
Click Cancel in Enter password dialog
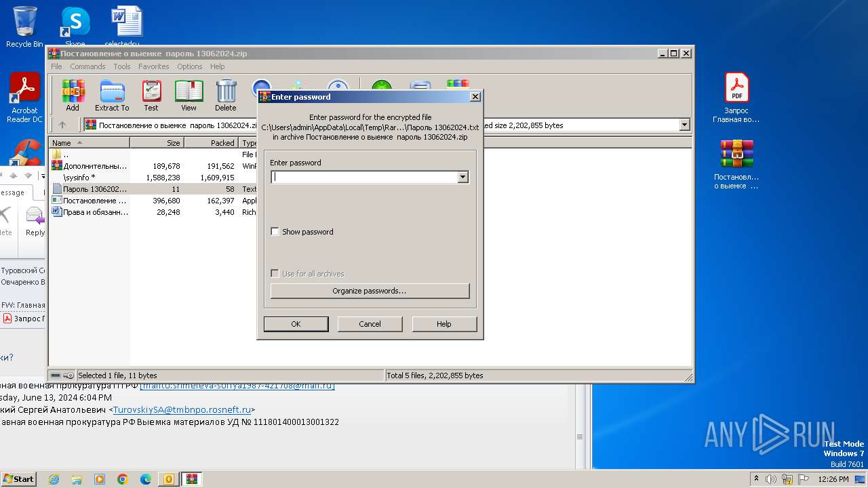[370, 324]
